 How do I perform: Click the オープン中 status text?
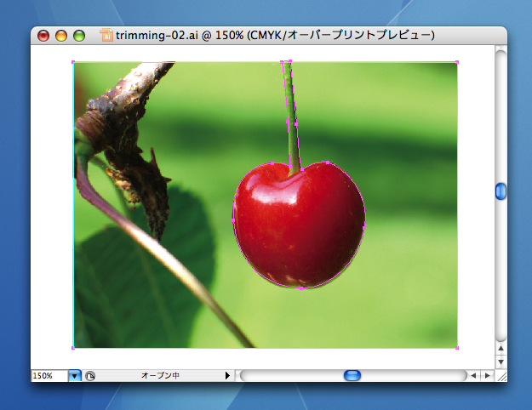160,375
